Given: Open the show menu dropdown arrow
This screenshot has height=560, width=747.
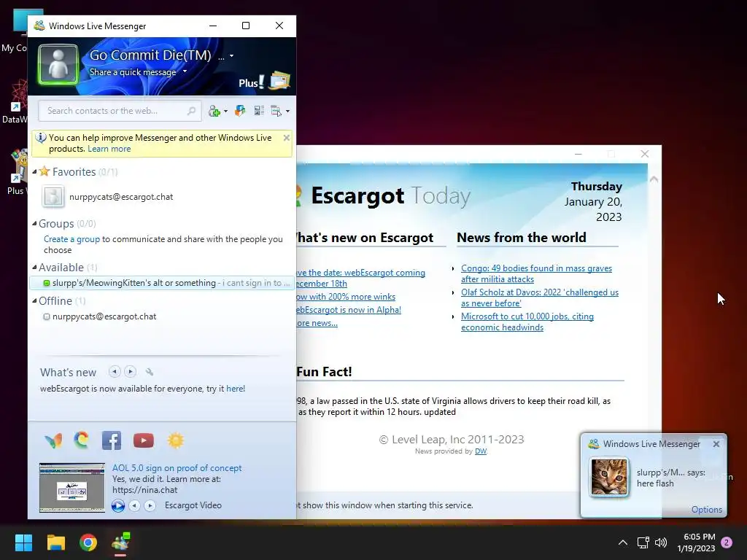Looking at the screenshot, I should pos(287,112).
